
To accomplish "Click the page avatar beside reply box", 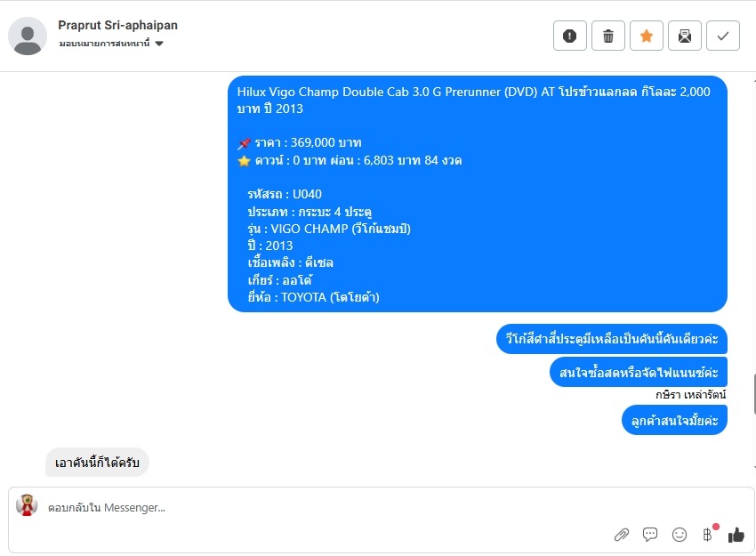I will (x=27, y=505).
